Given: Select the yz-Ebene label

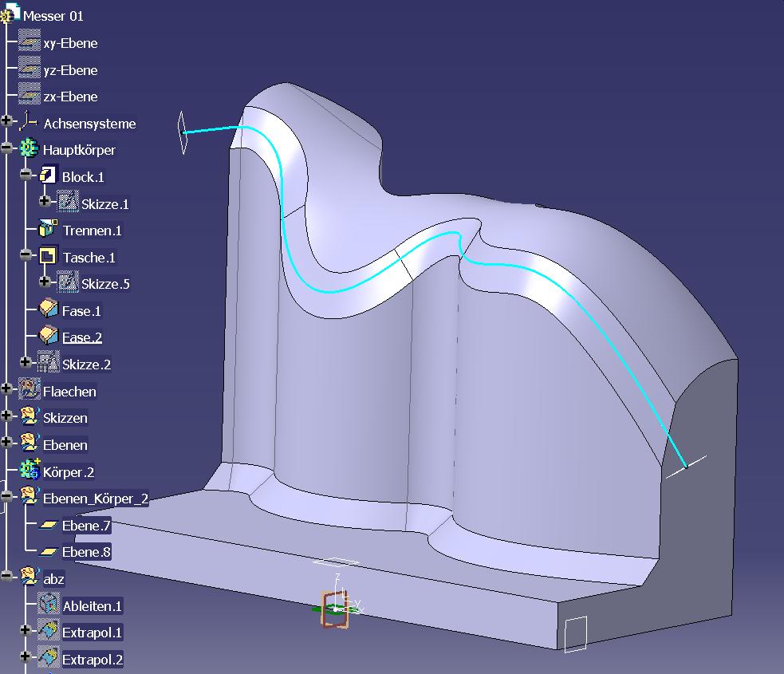Looking at the screenshot, I should coord(70,70).
